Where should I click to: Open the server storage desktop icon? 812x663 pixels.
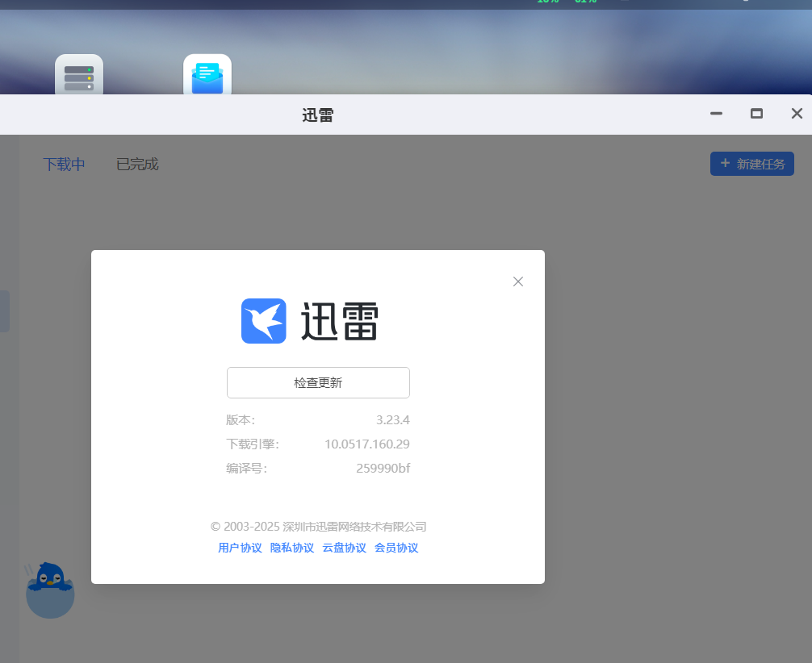[79, 75]
